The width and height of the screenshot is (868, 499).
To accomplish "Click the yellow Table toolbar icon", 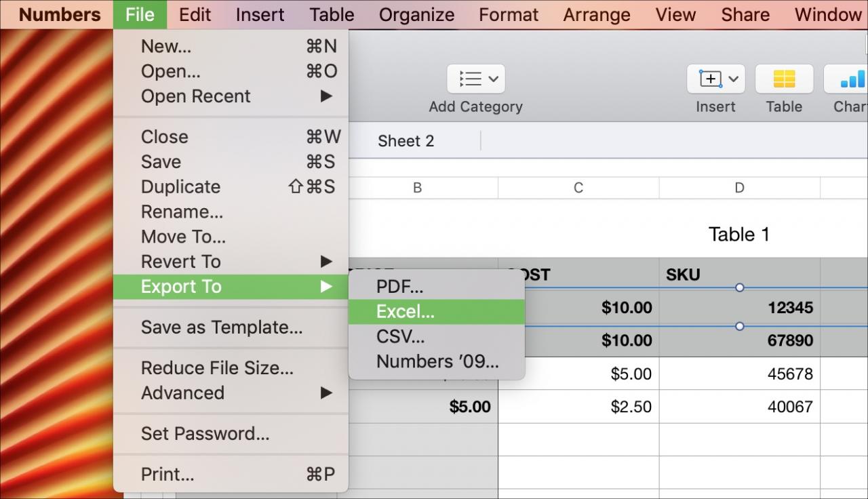I will click(x=785, y=79).
